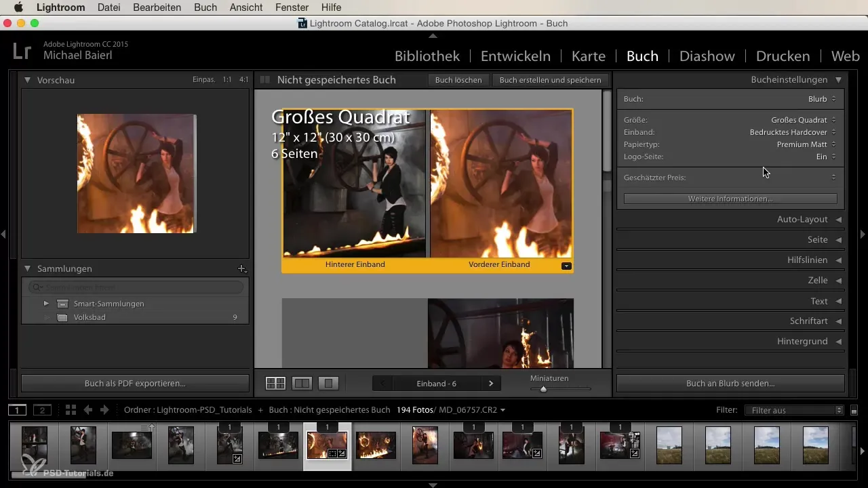868x488 pixels.
Task: Set preview zoom to Einpas.
Action: tap(204, 80)
